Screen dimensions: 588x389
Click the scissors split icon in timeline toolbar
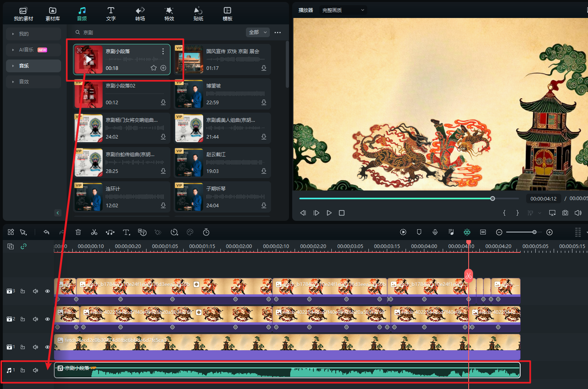[94, 232]
